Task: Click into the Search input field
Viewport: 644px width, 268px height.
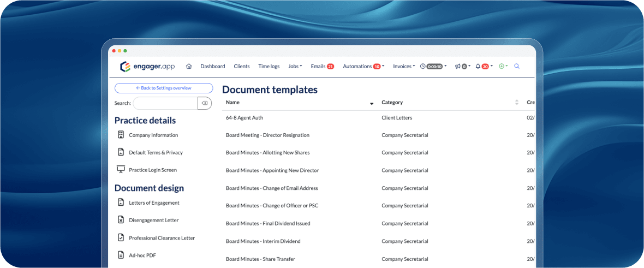Action: coord(165,103)
